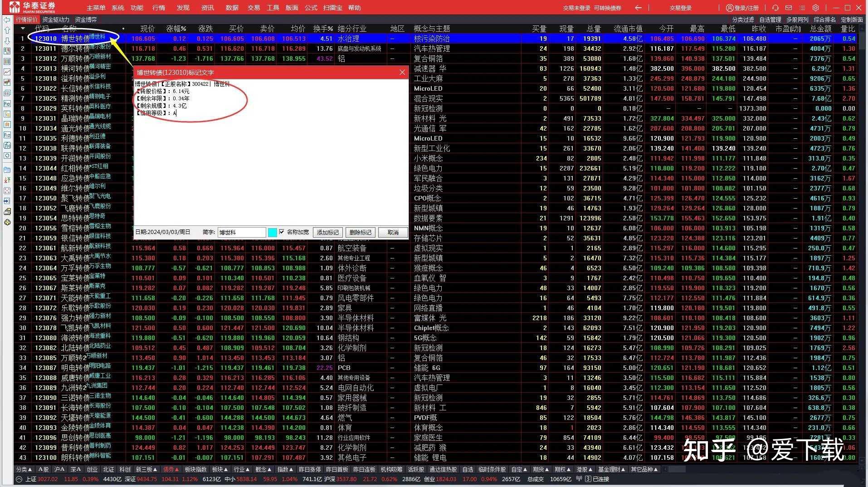
Task: Open the 扫雷宝 menu
Action: point(333,8)
